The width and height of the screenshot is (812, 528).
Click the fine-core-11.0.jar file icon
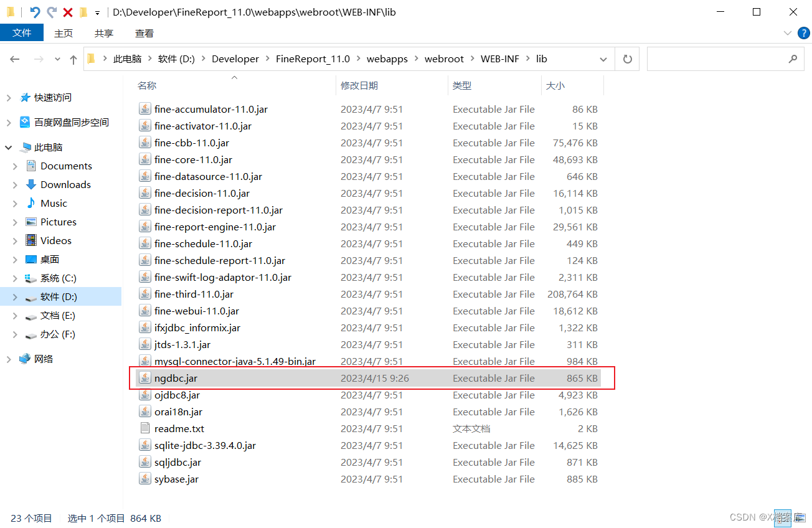click(x=144, y=159)
